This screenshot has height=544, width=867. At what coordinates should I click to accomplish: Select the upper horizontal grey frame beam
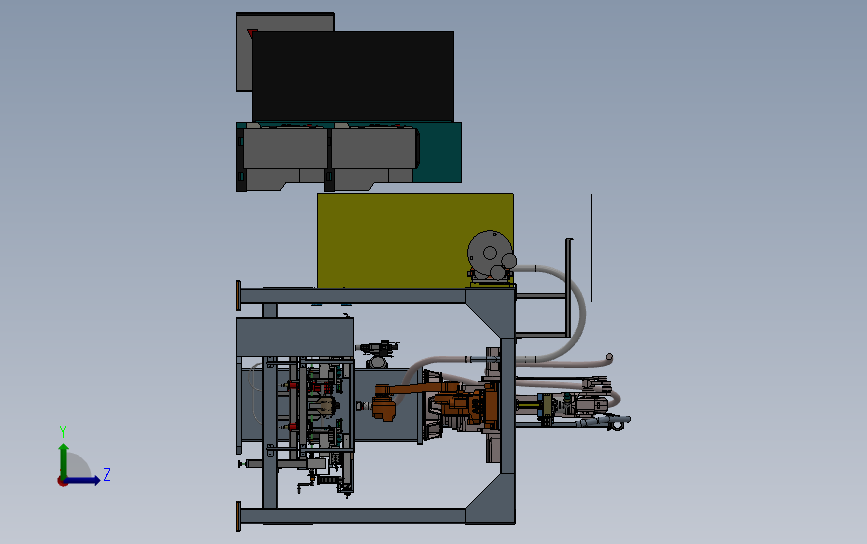click(353, 296)
